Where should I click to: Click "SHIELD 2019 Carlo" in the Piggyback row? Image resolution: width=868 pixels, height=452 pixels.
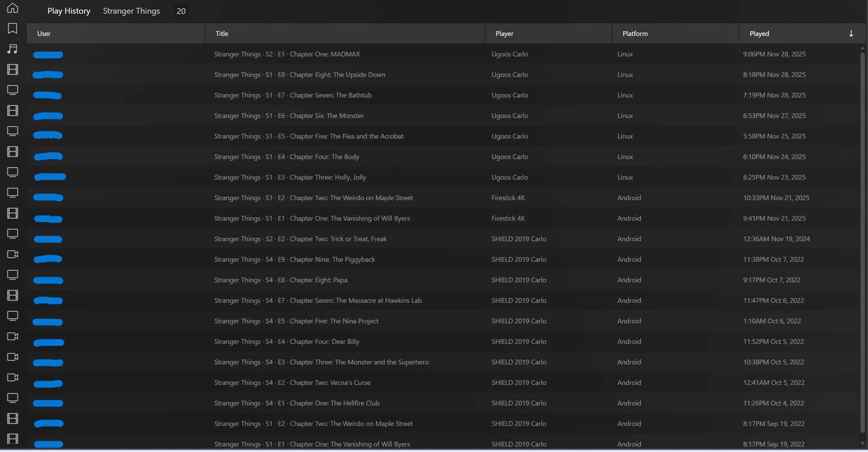click(x=519, y=259)
